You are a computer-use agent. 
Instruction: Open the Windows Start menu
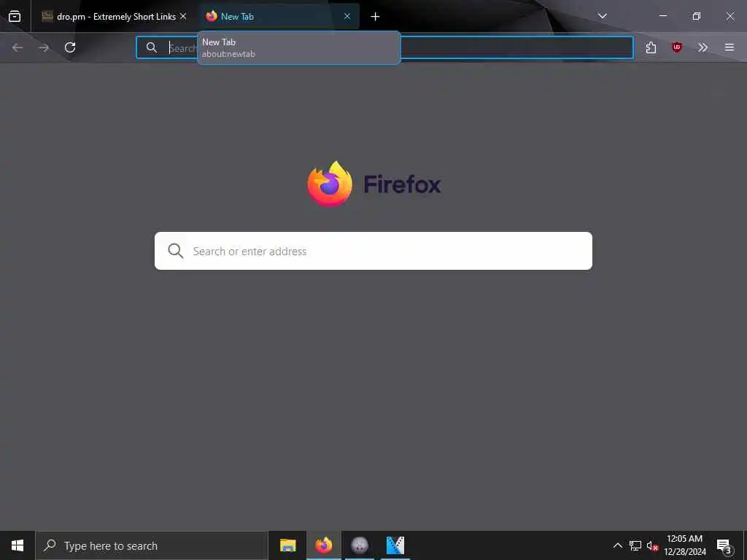[x=18, y=545]
